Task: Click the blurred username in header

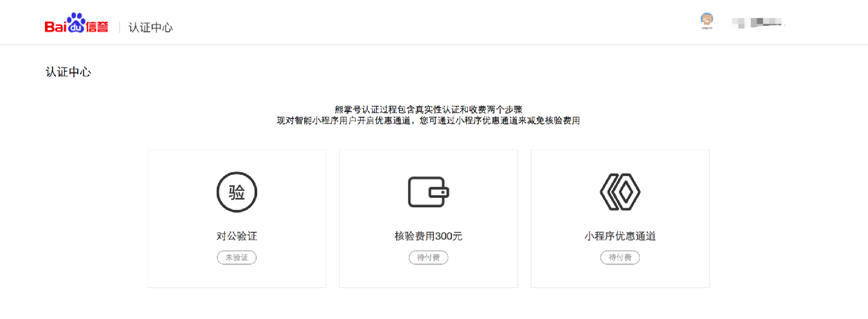Action: (x=758, y=22)
